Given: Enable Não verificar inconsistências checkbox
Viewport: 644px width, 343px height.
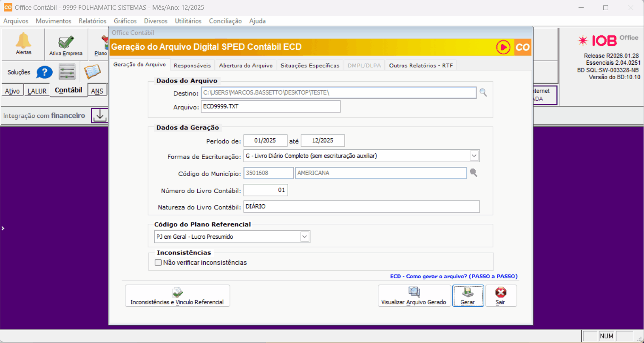Looking at the screenshot, I should tap(159, 263).
